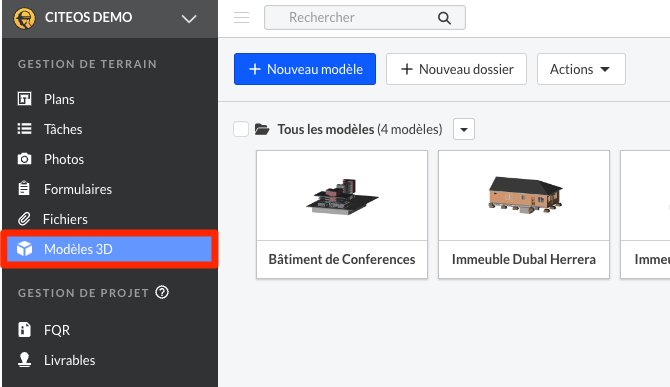Open the Gestion de projet help icon
This screenshot has height=387, width=670.
pyautogui.click(x=162, y=293)
